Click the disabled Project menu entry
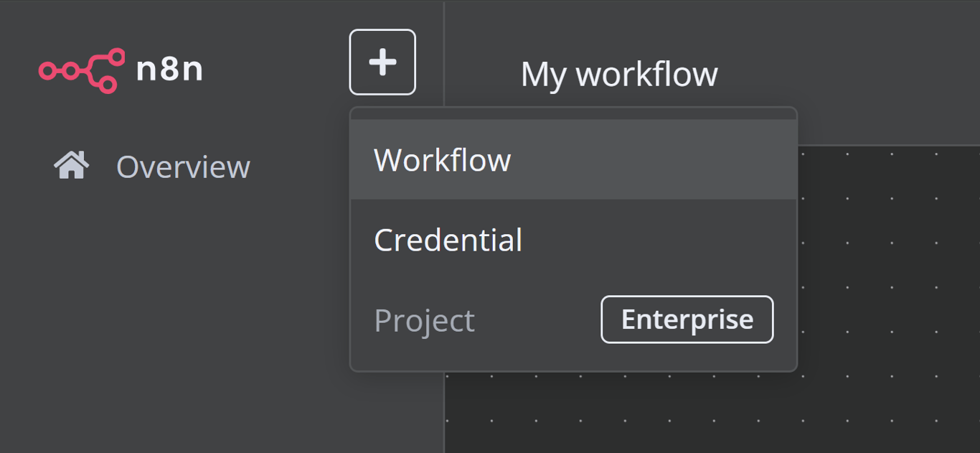The height and width of the screenshot is (453, 980). (x=424, y=320)
